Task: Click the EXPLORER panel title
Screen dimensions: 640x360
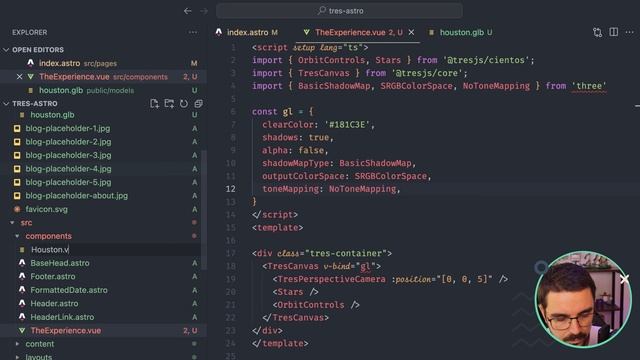Action: (x=29, y=32)
